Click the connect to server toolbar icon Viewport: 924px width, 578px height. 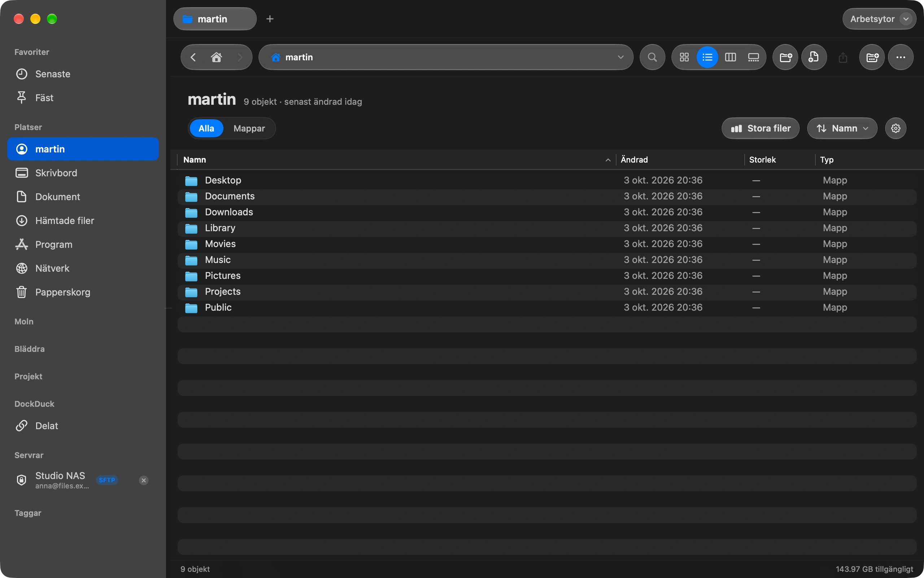point(872,57)
